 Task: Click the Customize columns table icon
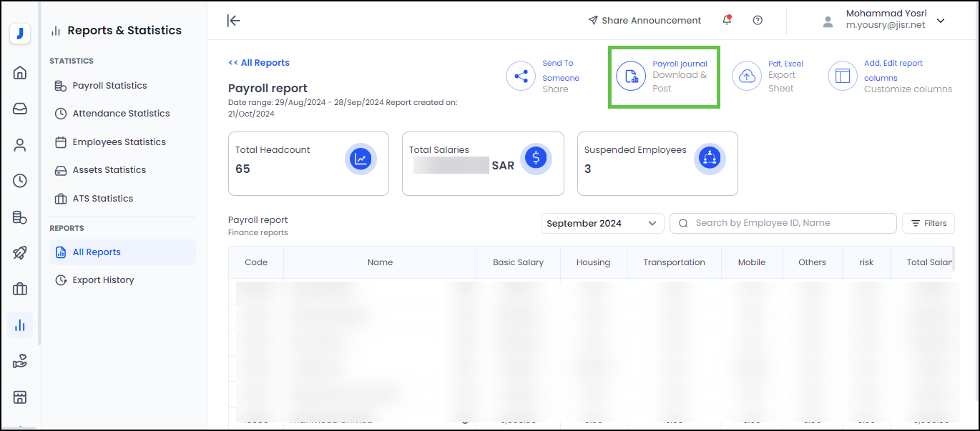point(842,76)
